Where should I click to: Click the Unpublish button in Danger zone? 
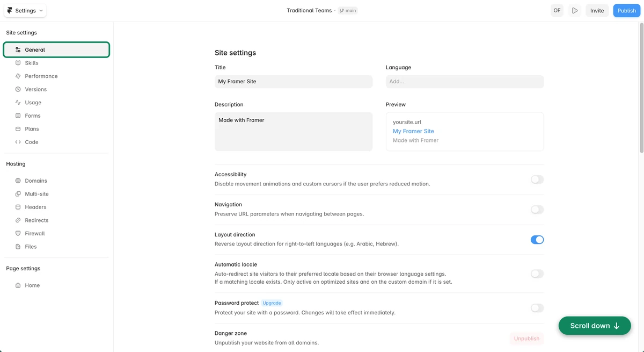(526, 339)
